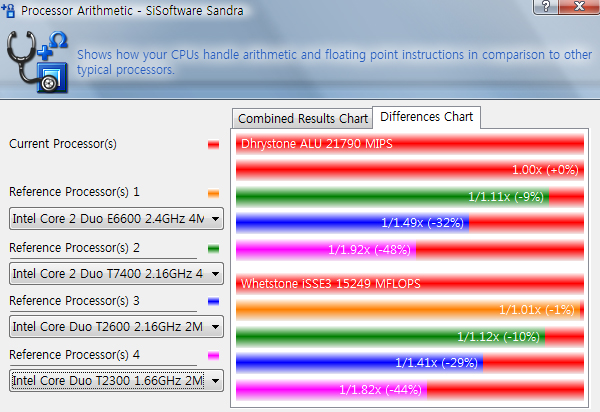The height and width of the screenshot is (412, 600).
Task: Open Reference Processor 1 dropdown (E6600)
Action: pos(116,219)
